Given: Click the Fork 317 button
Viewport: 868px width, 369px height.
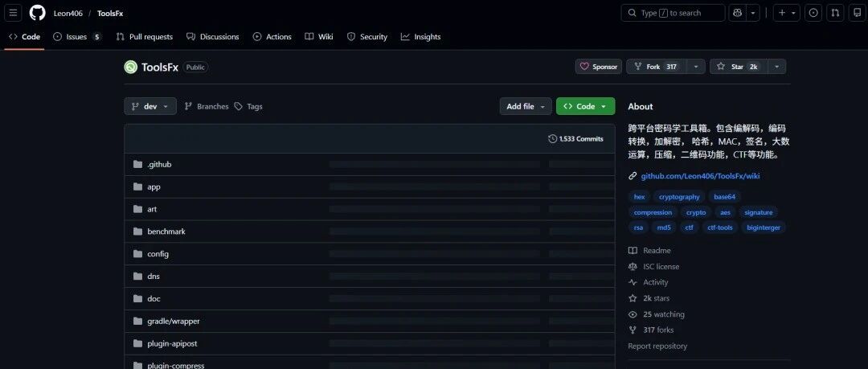Looking at the screenshot, I should click(x=657, y=67).
